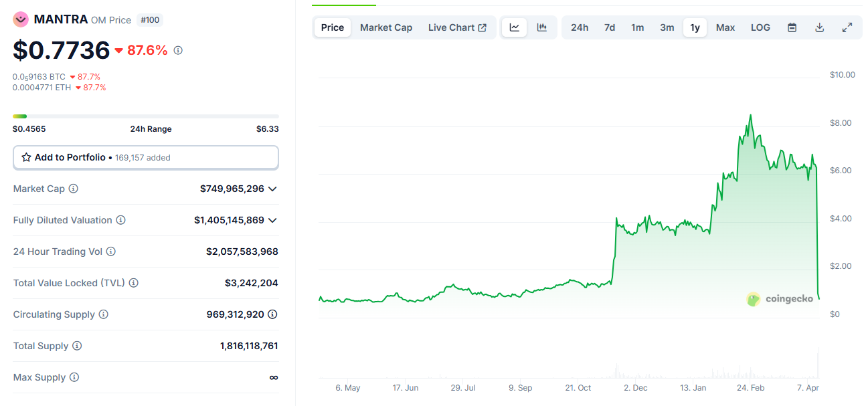868x406 pixels.
Task: Click the $0.7736 price value
Action: (x=62, y=50)
